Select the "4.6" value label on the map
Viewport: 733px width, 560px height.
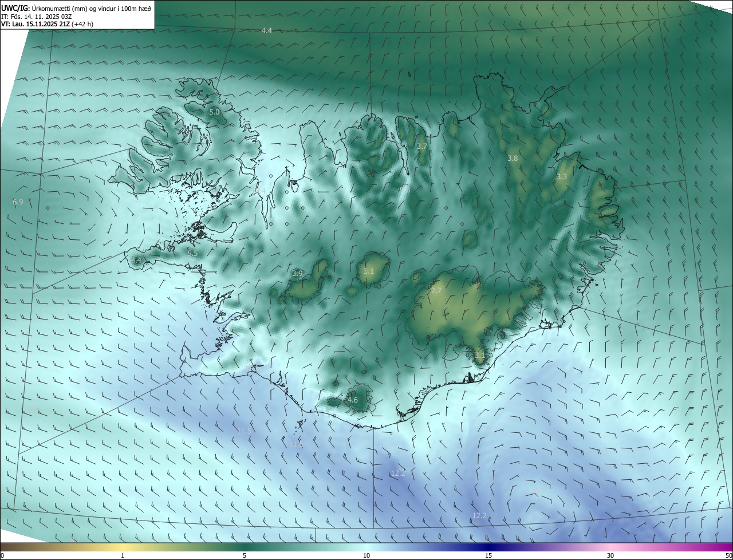[353, 400]
